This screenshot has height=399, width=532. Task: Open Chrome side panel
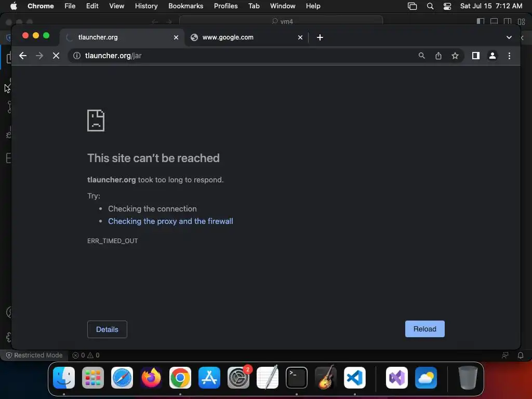(x=476, y=56)
